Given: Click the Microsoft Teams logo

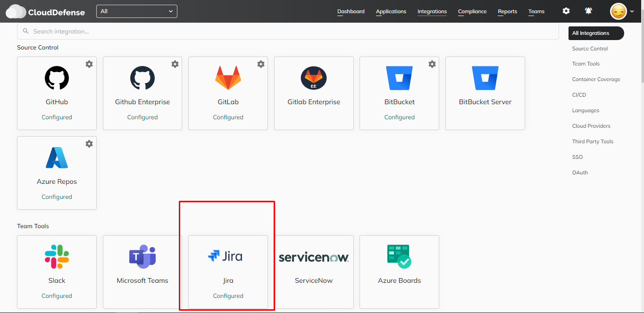Looking at the screenshot, I should tap(142, 256).
